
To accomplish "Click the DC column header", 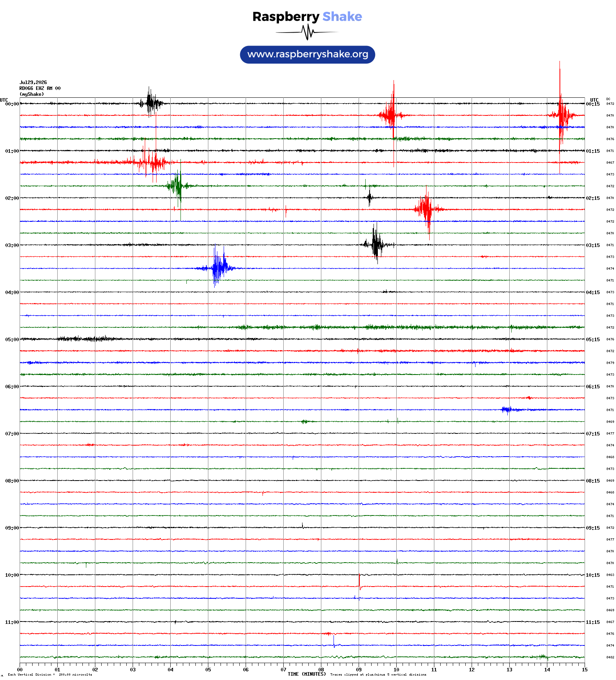I will point(608,99).
